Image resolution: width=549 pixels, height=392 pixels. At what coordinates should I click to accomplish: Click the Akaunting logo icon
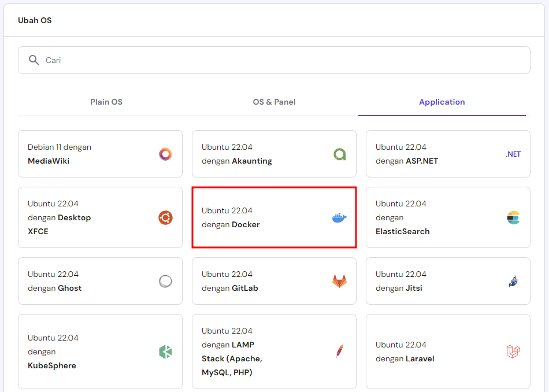340,154
